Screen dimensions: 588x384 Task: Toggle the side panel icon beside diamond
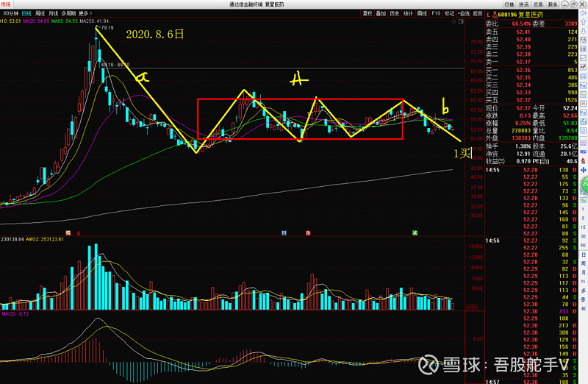coord(462,21)
